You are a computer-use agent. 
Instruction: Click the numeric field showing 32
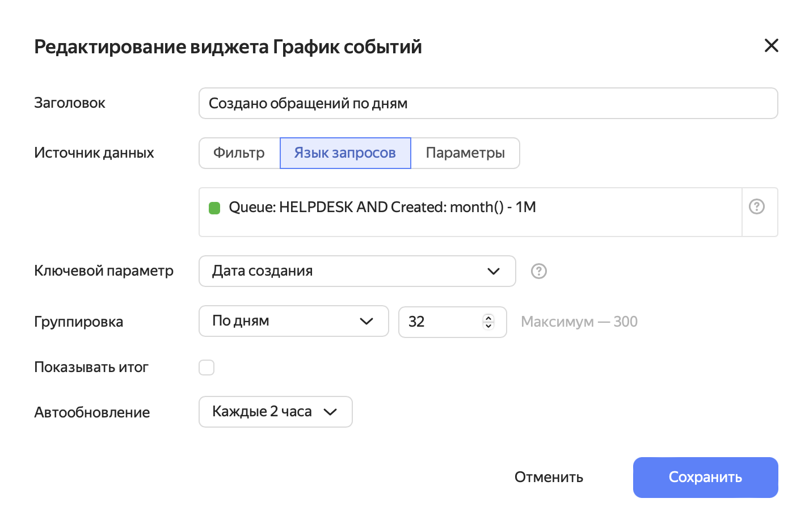pos(443,322)
